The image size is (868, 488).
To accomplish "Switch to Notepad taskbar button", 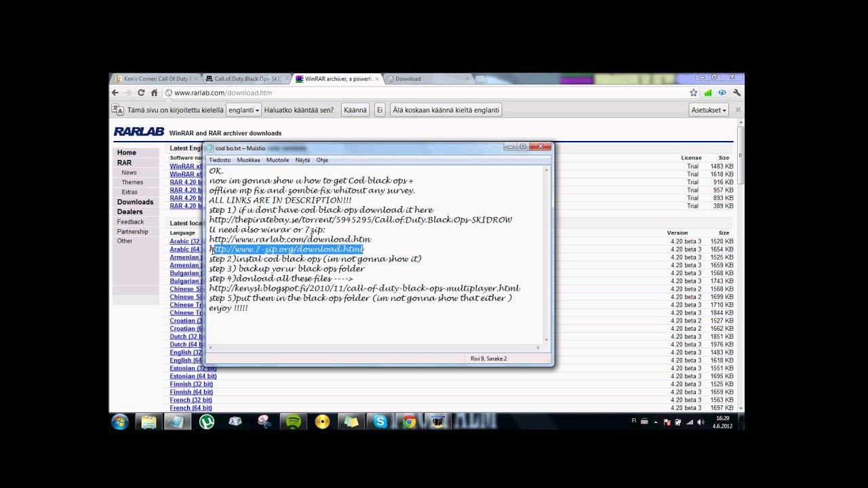I will click(177, 422).
